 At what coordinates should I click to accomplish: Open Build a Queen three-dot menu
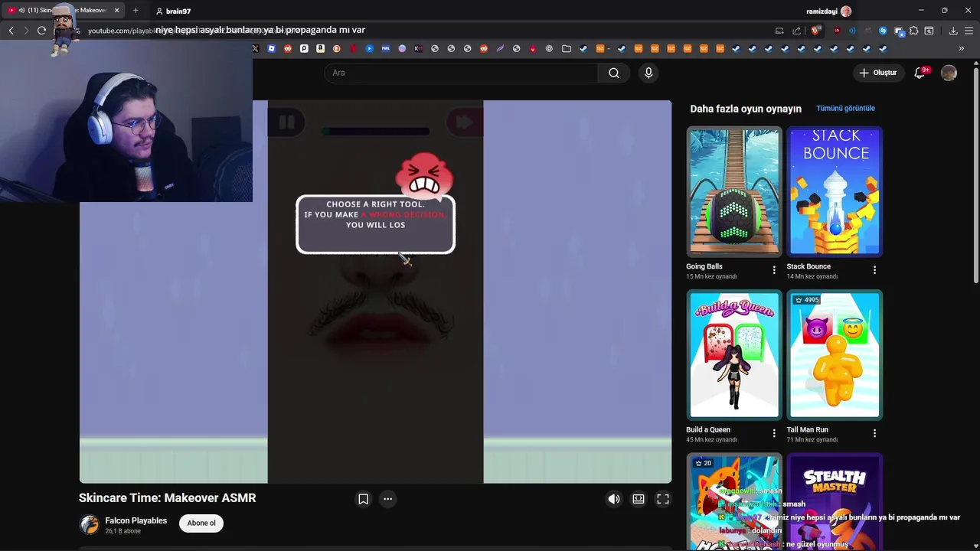[774, 433]
